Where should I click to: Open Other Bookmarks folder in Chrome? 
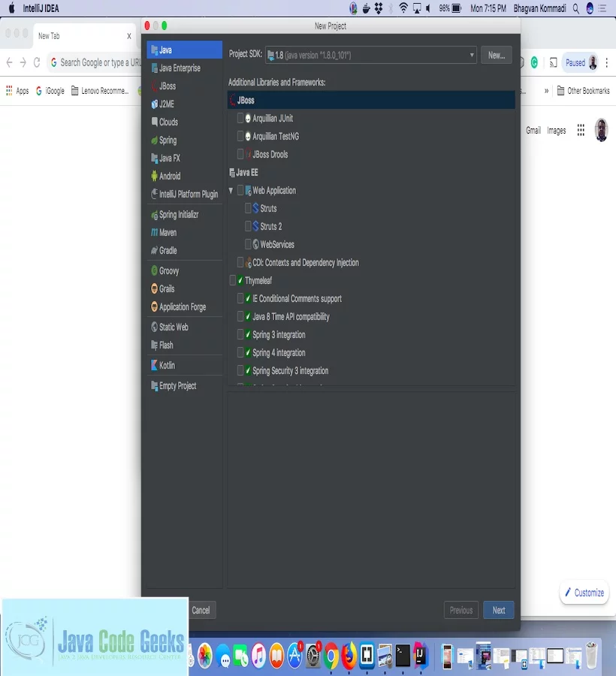(583, 91)
